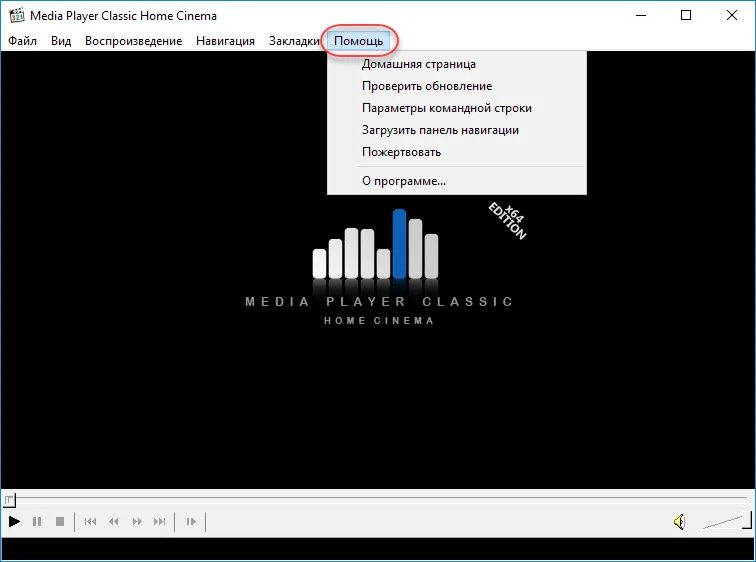Image resolution: width=756 pixels, height=562 pixels.
Task: Minimize the Media Player Classic window
Action: point(641,15)
